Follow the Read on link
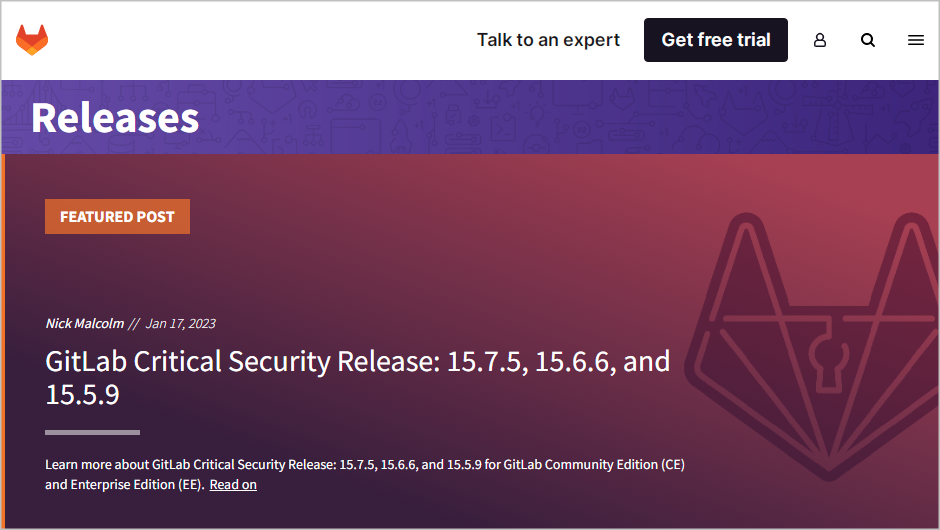The image size is (940, 530). [233, 484]
